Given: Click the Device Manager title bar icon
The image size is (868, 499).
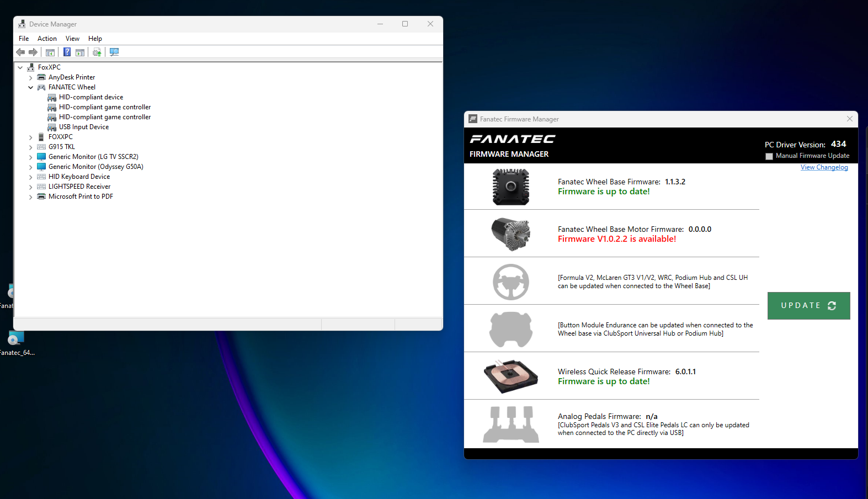Looking at the screenshot, I should (x=22, y=24).
